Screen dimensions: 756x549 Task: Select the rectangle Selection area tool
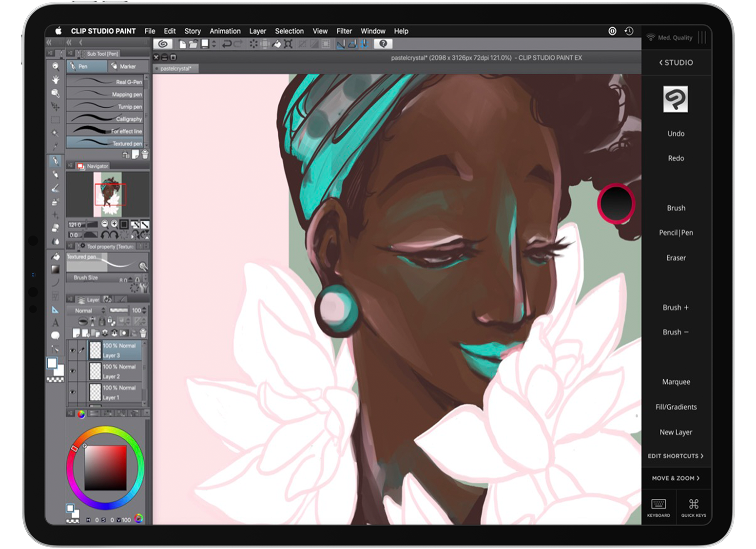tap(56, 119)
